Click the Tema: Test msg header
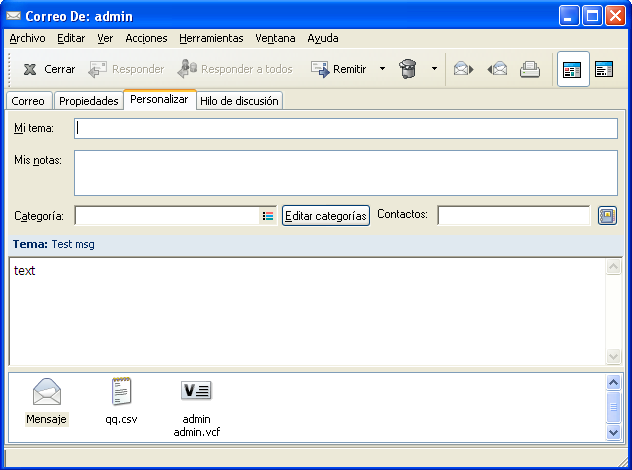Image resolution: width=632 pixels, height=470 pixels. pos(54,244)
